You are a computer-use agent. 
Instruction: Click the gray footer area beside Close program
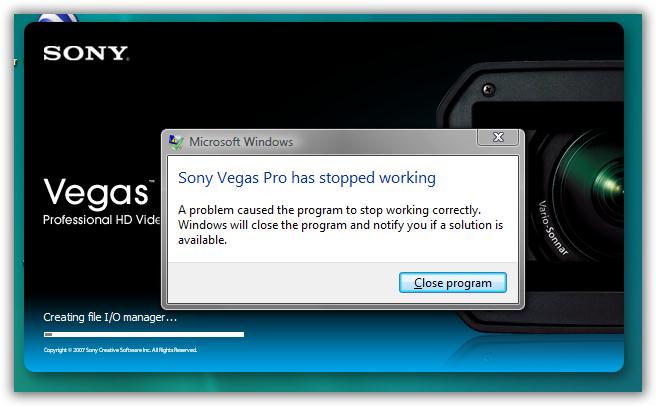tap(283, 283)
